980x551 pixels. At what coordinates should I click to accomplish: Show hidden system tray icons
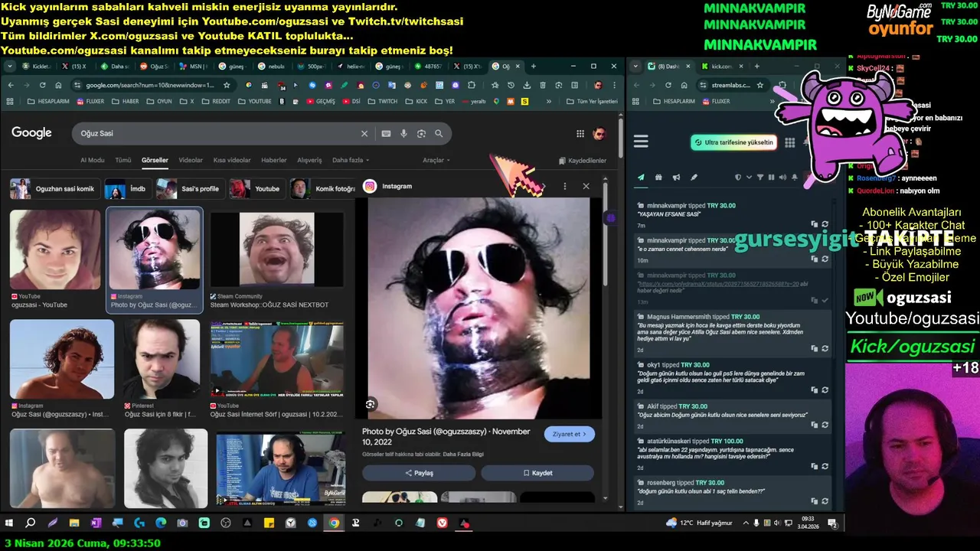pos(745,523)
